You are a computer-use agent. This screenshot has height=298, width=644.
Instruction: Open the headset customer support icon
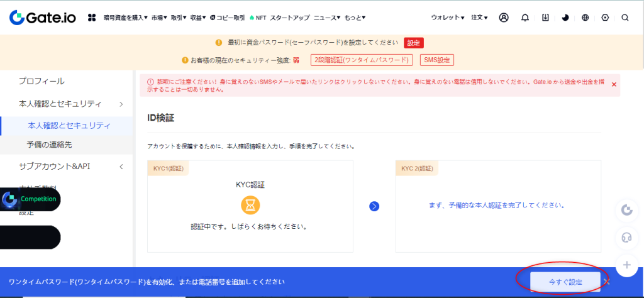pos(626,238)
